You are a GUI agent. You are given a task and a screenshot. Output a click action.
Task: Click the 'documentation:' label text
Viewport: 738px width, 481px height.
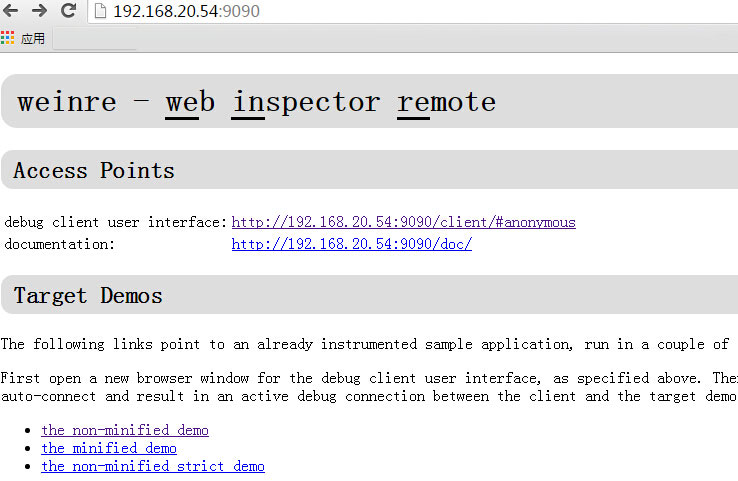pos(60,244)
